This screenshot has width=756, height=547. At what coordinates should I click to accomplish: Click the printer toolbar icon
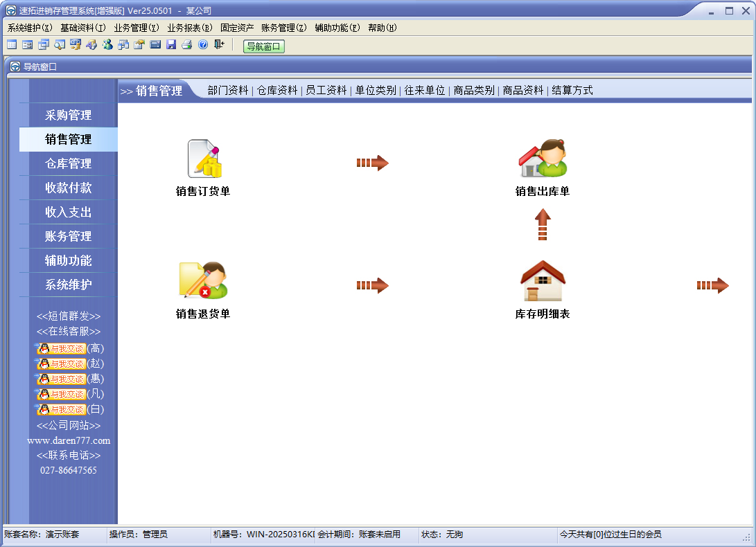[187, 45]
